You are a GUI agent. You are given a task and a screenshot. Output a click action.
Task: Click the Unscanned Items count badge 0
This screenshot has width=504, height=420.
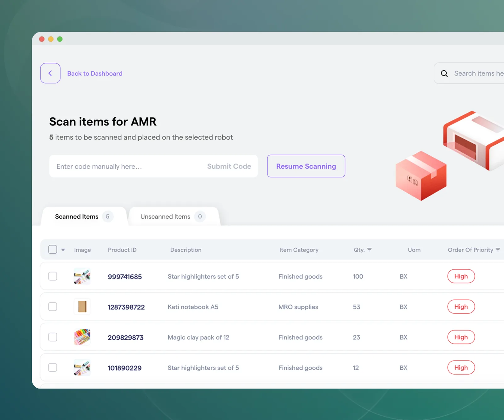click(200, 216)
